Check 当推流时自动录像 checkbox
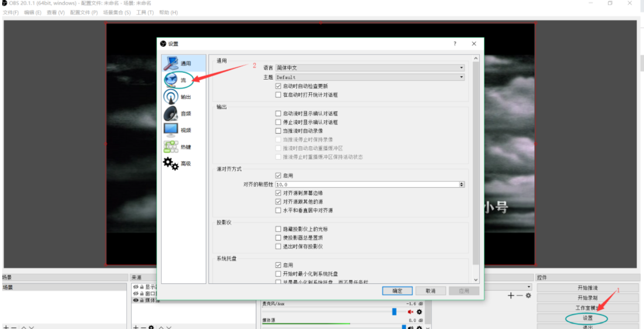This screenshot has width=644, height=329. [x=279, y=131]
